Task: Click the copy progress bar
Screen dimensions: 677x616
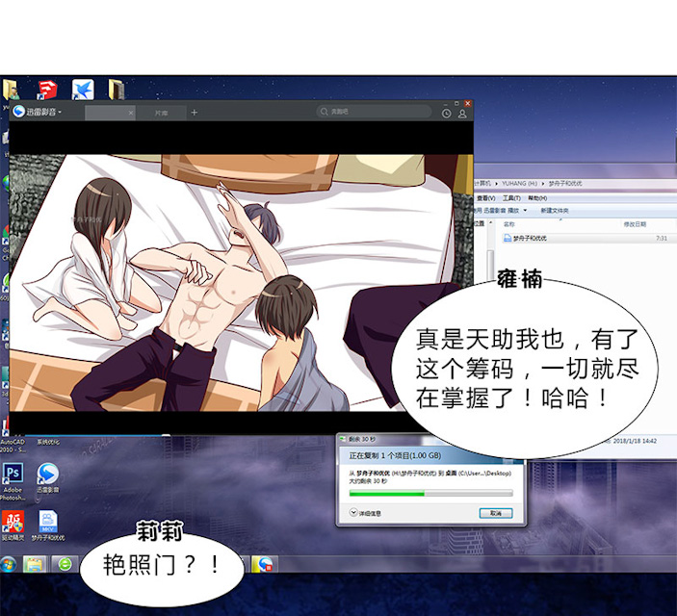Action: pyautogui.click(x=430, y=493)
